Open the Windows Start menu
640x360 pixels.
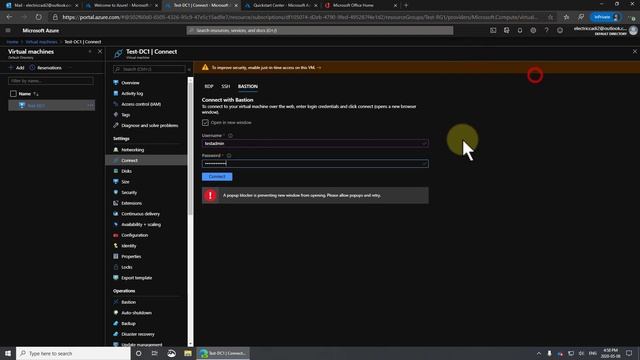point(8,353)
